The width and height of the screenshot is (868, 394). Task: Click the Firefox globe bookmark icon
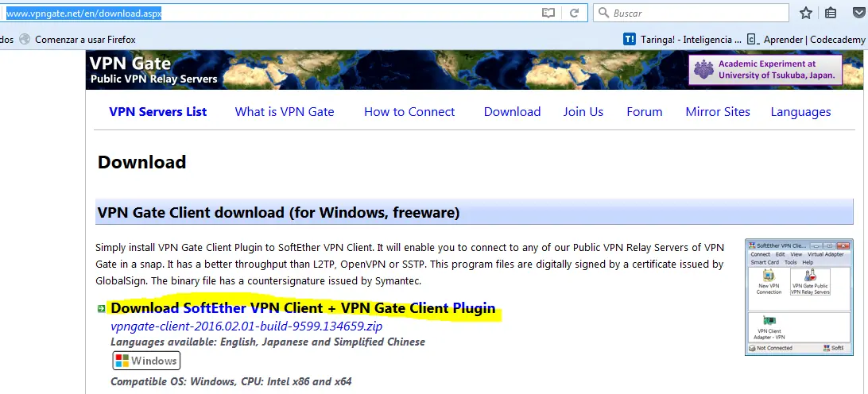click(x=25, y=39)
